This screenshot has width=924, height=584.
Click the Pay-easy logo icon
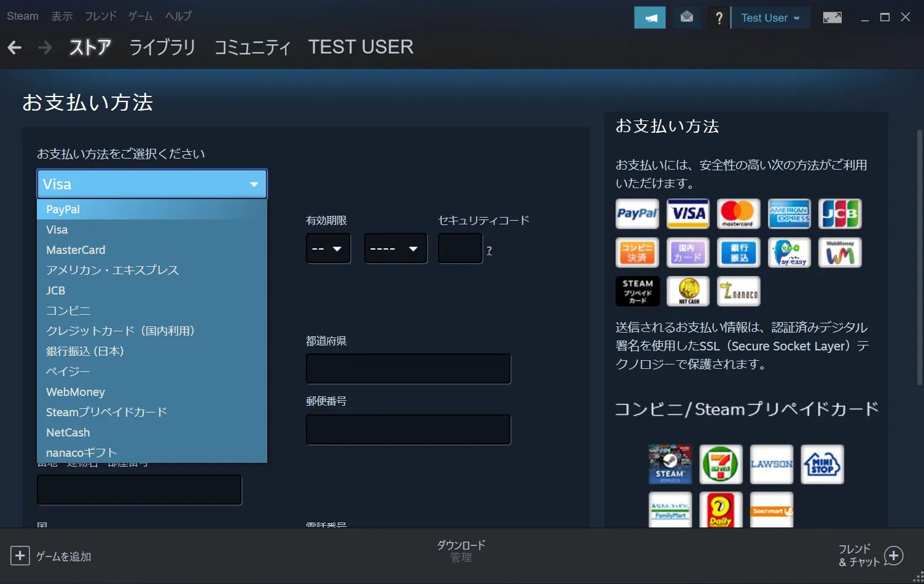(x=789, y=253)
